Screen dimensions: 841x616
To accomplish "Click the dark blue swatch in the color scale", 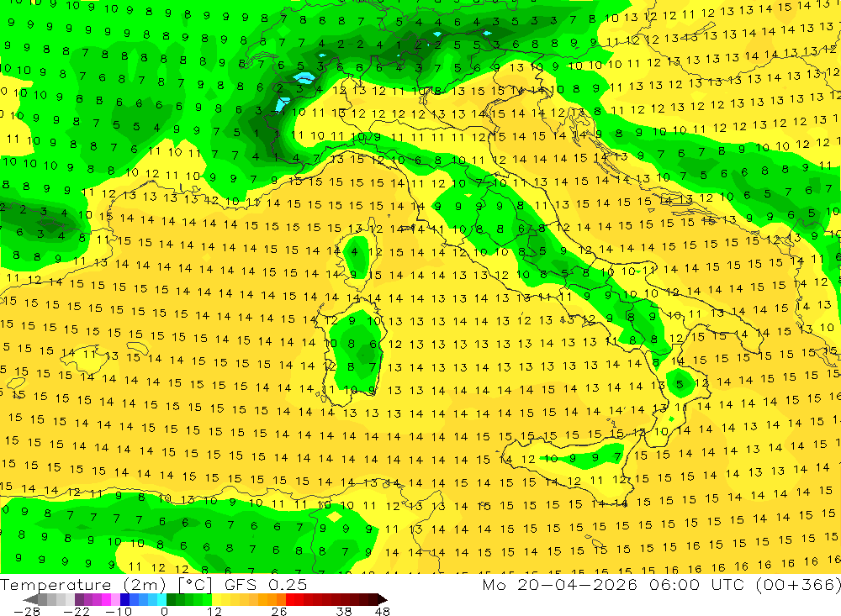I will click(x=125, y=600).
